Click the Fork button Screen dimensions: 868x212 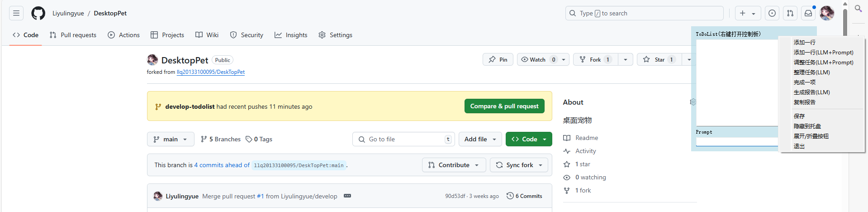pos(595,59)
